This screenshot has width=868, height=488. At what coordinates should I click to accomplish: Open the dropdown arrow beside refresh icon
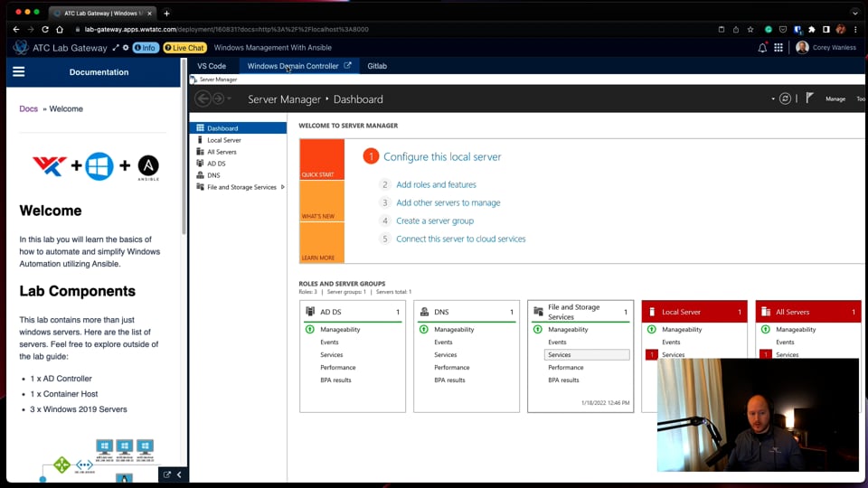pos(773,99)
